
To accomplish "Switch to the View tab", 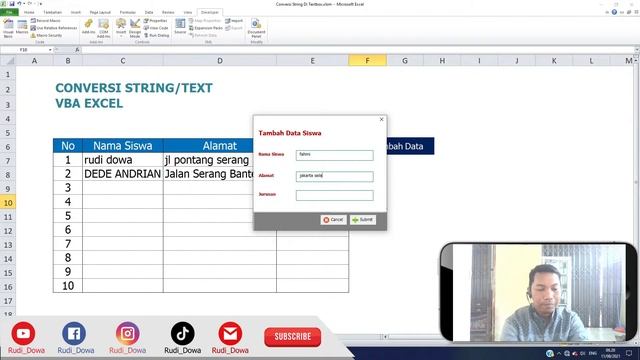I will [x=187, y=12].
